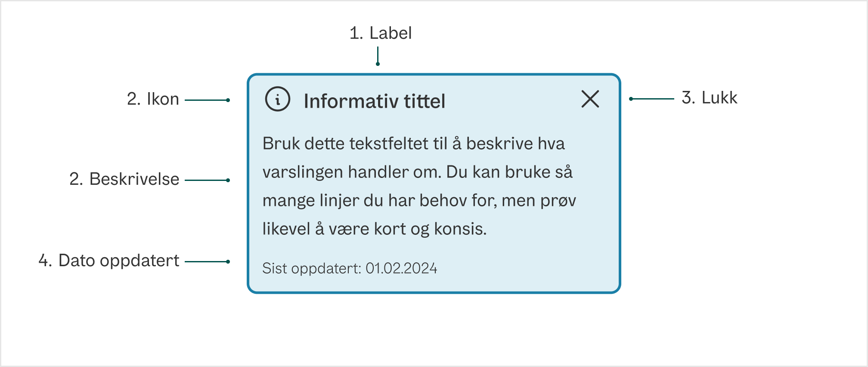Click the label "2. Beskrivelse"
Viewport: 868px width, 367px height.
click(x=125, y=179)
